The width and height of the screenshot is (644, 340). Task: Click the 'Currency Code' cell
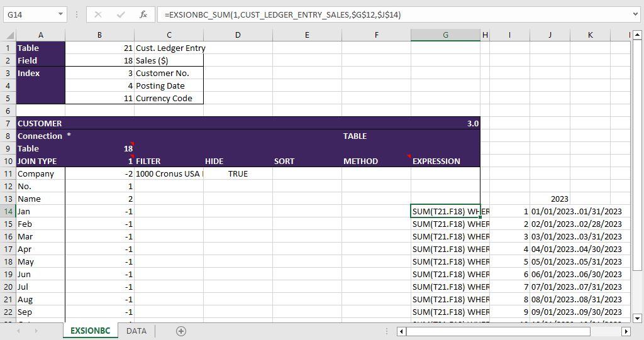[169, 99]
